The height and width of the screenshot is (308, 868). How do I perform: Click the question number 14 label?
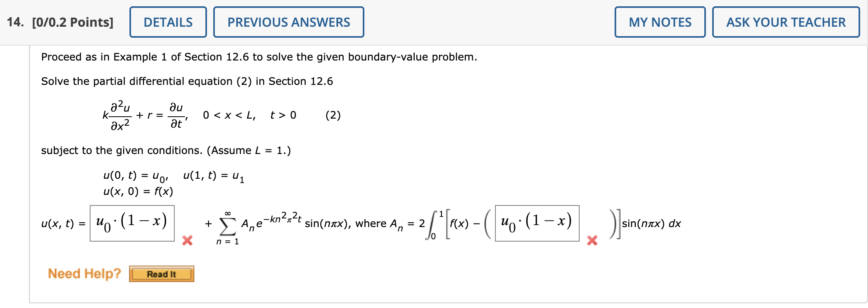15,22
